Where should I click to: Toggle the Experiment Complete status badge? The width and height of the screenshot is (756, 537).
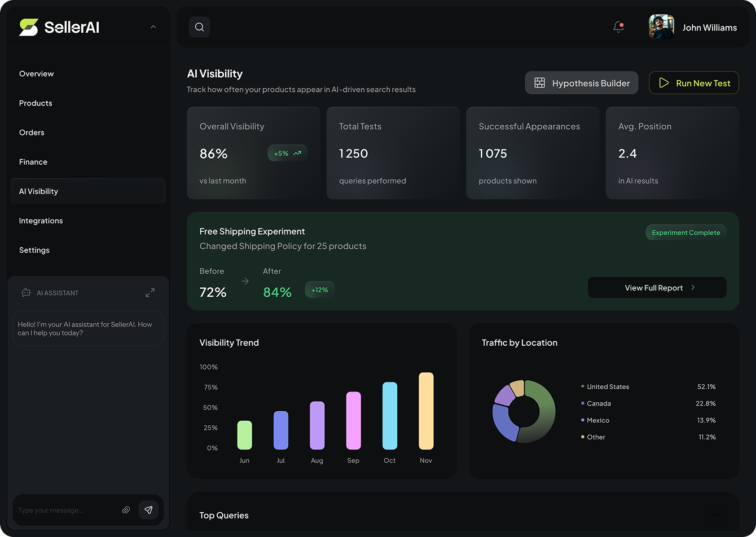685,232
